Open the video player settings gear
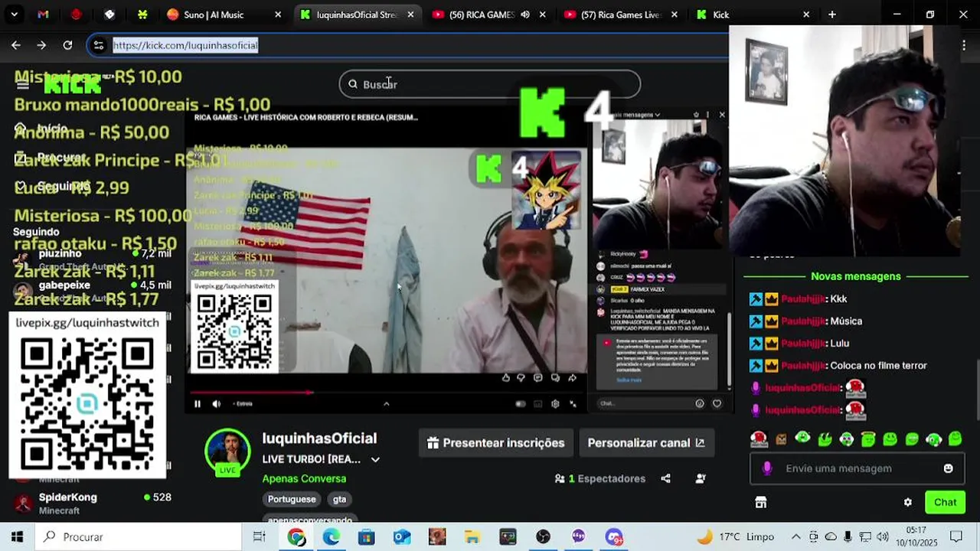The image size is (980, 551). tap(555, 404)
